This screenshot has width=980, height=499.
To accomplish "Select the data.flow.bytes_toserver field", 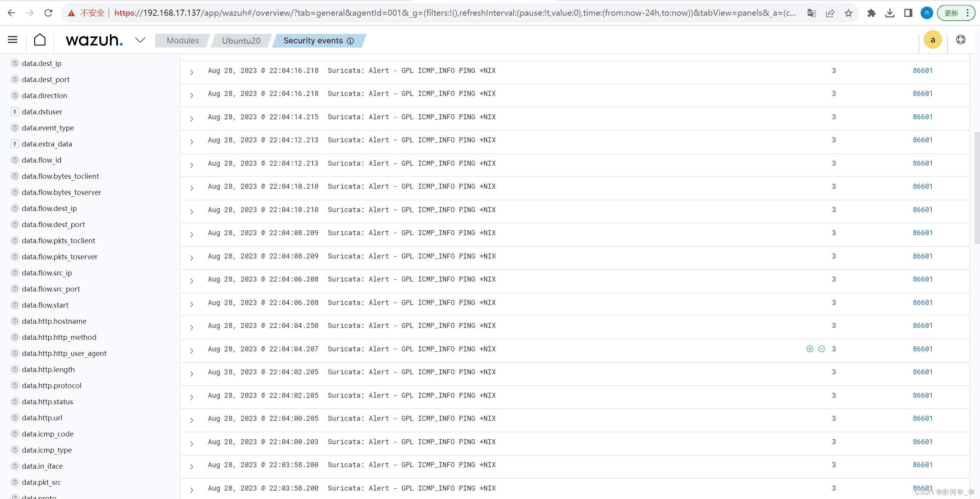I will click(61, 192).
